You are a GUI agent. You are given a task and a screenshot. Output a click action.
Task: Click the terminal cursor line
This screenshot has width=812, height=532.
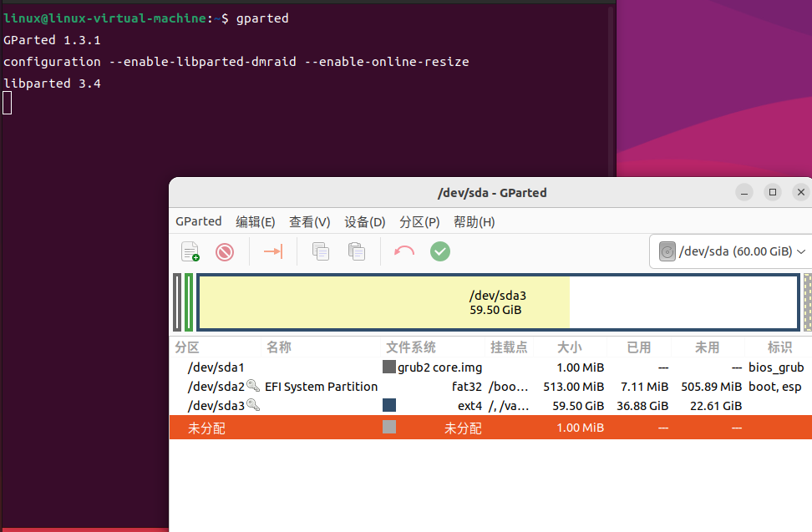(8, 103)
